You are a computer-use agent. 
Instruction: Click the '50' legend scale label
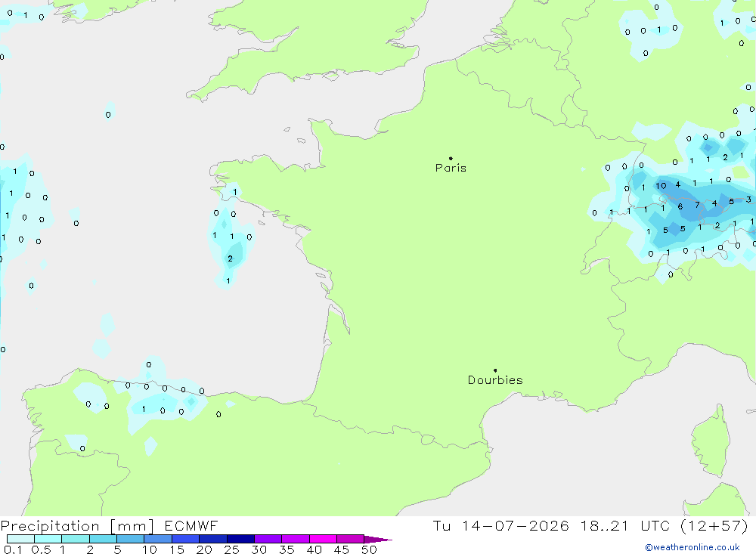point(369,549)
